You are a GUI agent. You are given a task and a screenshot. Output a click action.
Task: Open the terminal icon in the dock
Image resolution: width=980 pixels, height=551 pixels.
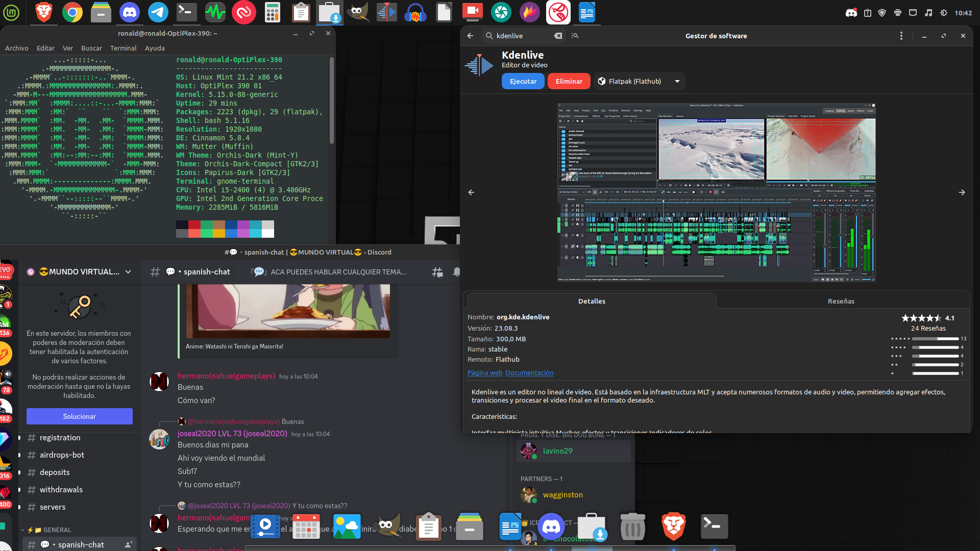(715, 526)
